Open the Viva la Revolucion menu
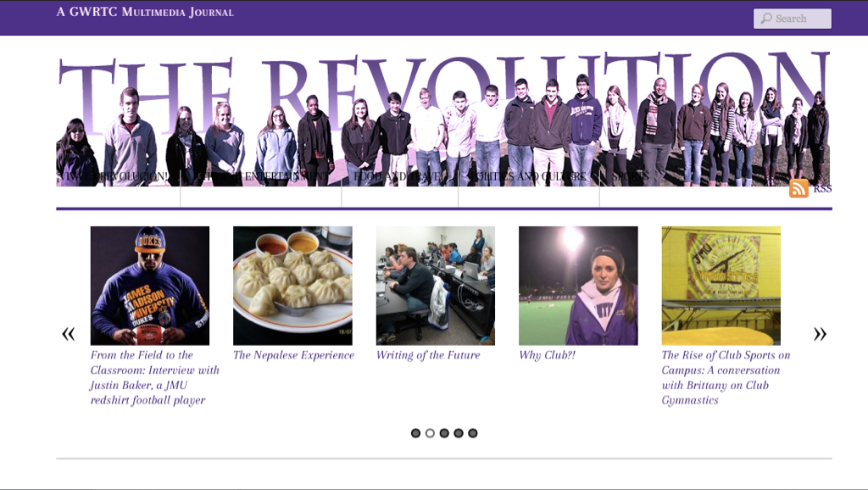The height and width of the screenshot is (490, 868). (x=114, y=176)
